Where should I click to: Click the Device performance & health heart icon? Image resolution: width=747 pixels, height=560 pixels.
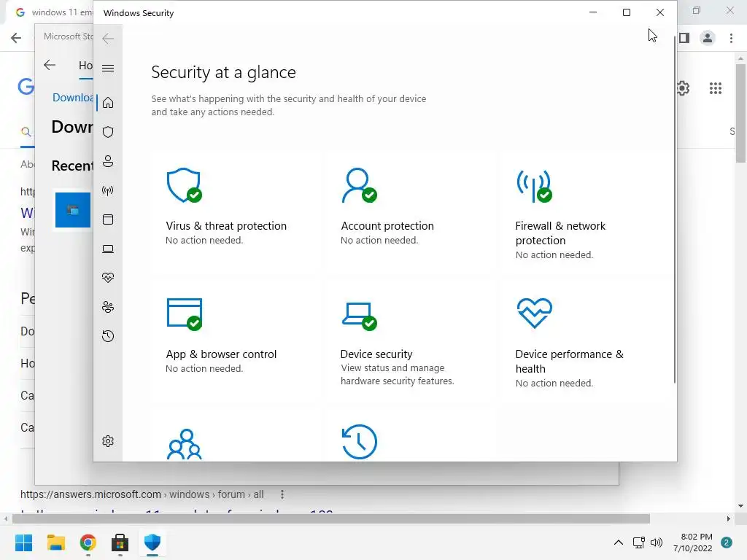pos(534,314)
